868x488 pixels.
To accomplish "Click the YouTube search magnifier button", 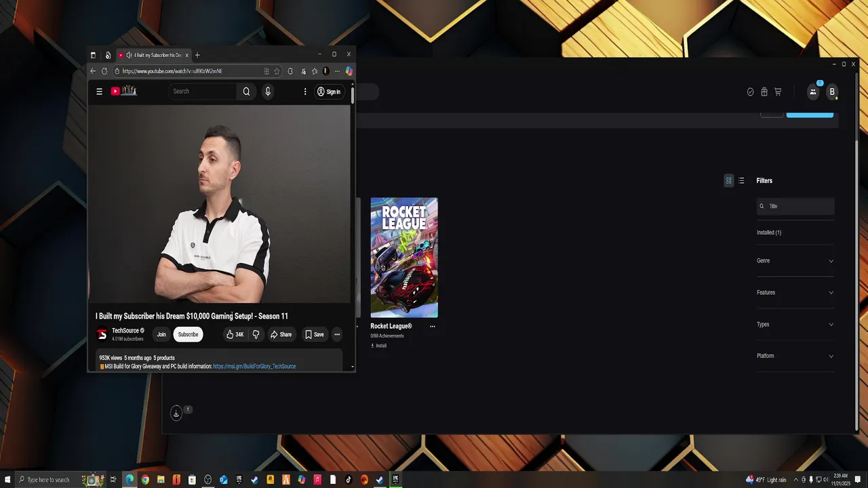I will tap(246, 91).
